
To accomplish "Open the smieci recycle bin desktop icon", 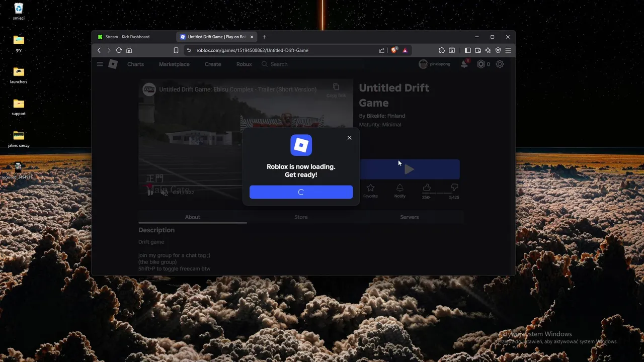I will click(19, 12).
